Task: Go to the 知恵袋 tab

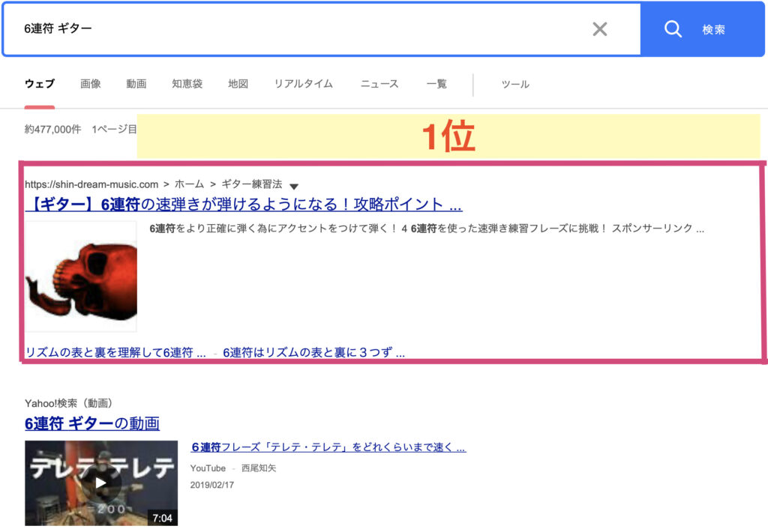Action: [187, 84]
